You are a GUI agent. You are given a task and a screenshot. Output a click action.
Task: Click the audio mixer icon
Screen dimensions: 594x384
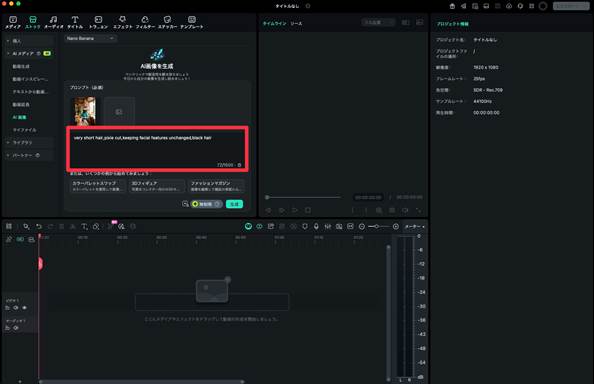tap(328, 226)
